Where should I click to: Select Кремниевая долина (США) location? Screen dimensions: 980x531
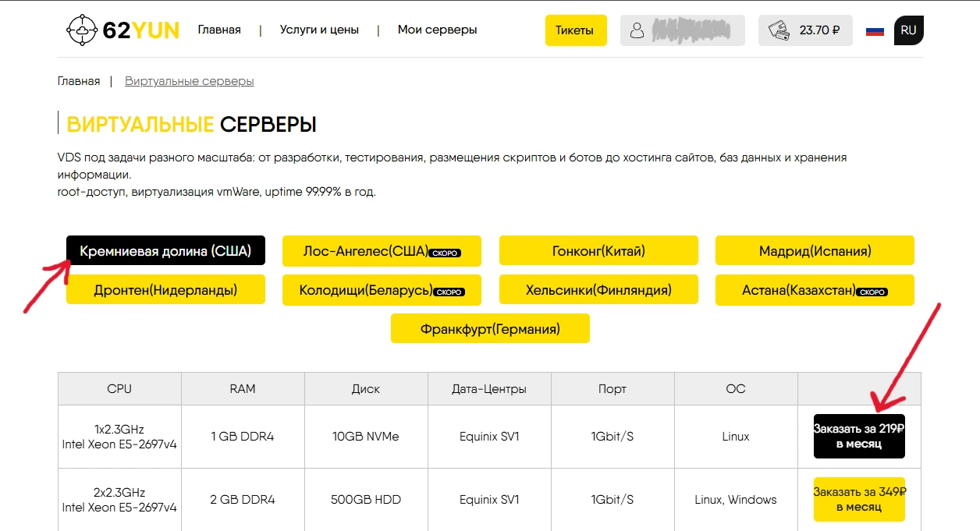[x=165, y=251]
